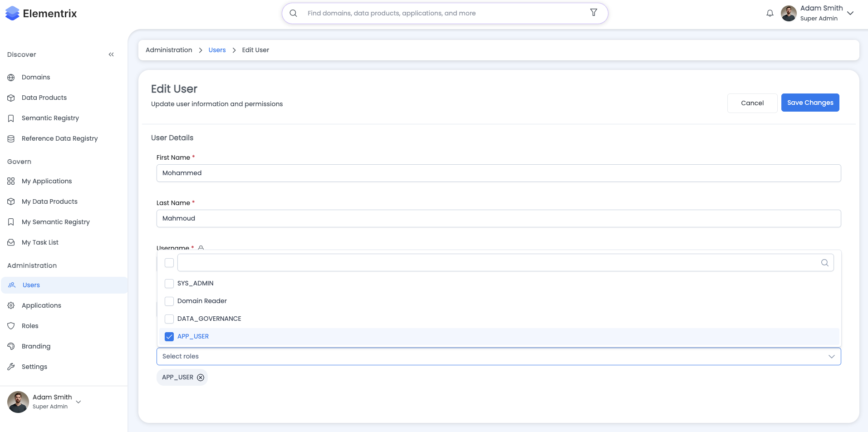868x432 pixels.
Task: Go to Roles in Administration menu
Action: [30, 326]
